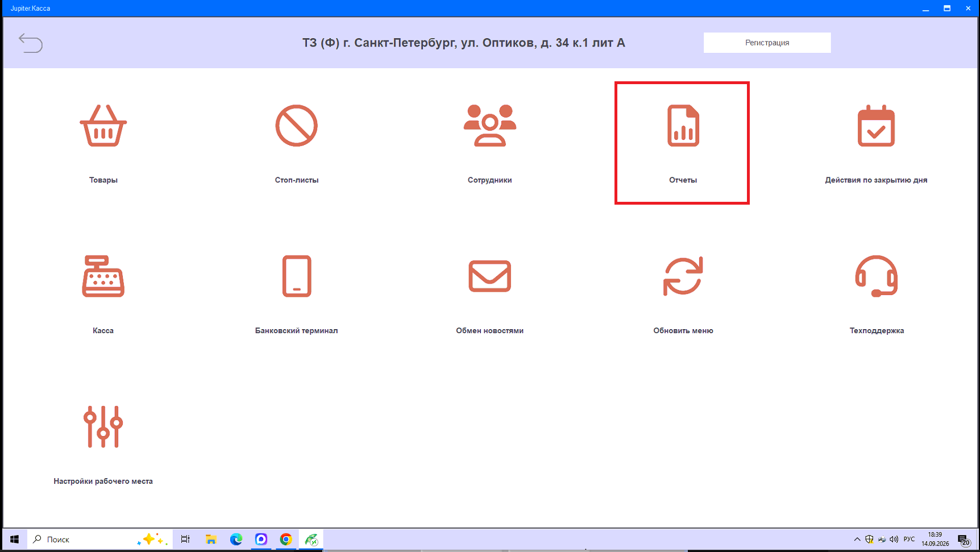980x552 pixels.
Task: Open the taskbar clock and date
Action: (x=935, y=539)
